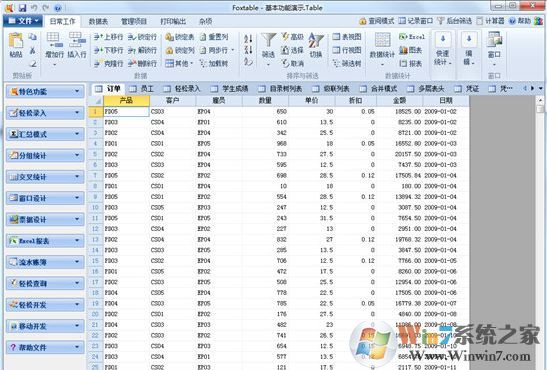Image resolution: width=547 pixels, height=370 pixels.
Task: Click the Add Row (增加行) icon
Action: pos(54,46)
